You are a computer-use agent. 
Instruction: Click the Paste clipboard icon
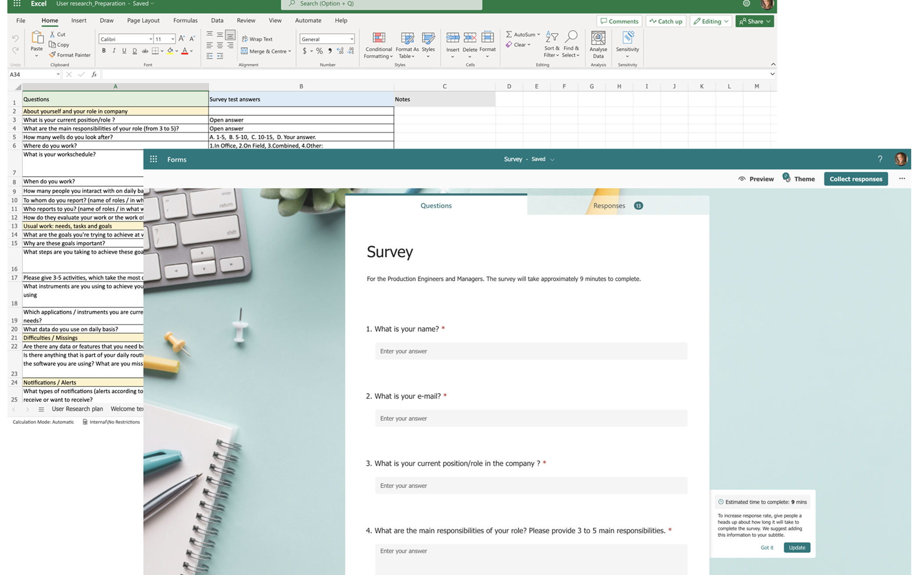click(x=37, y=38)
